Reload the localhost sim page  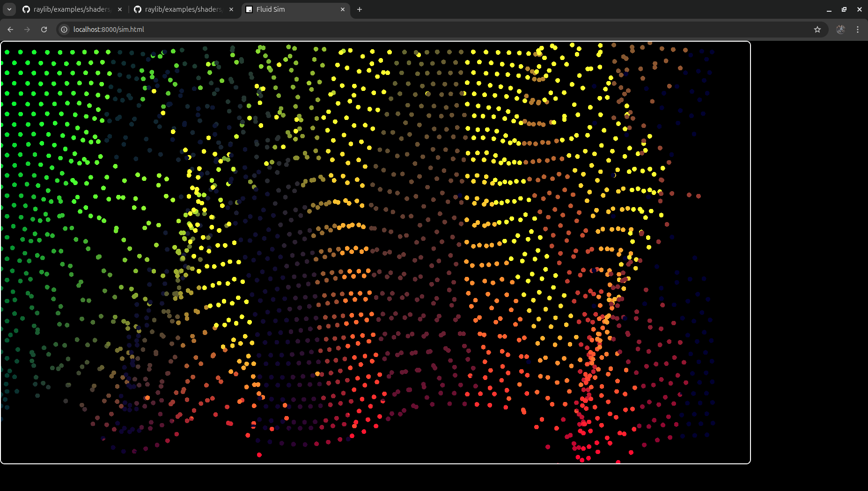pyautogui.click(x=44, y=30)
